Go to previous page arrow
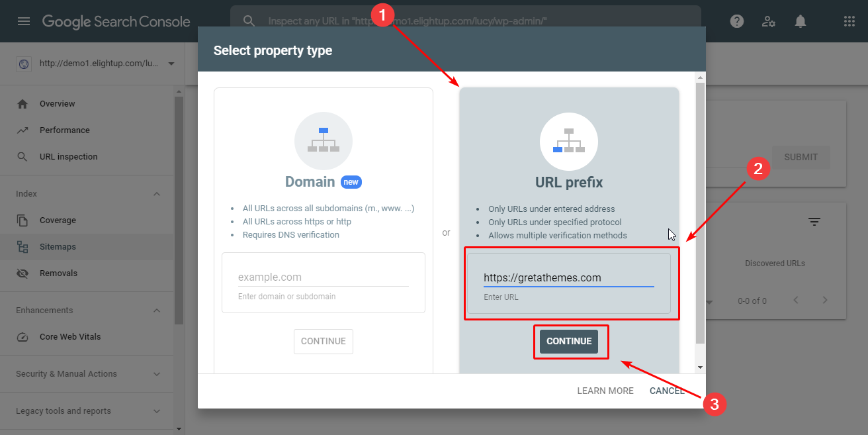 pyautogui.click(x=796, y=300)
